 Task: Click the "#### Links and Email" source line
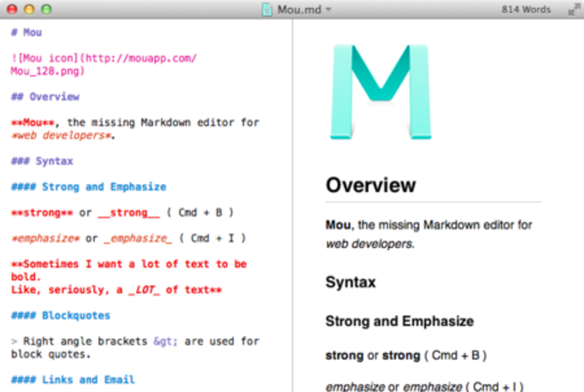coord(73,380)
